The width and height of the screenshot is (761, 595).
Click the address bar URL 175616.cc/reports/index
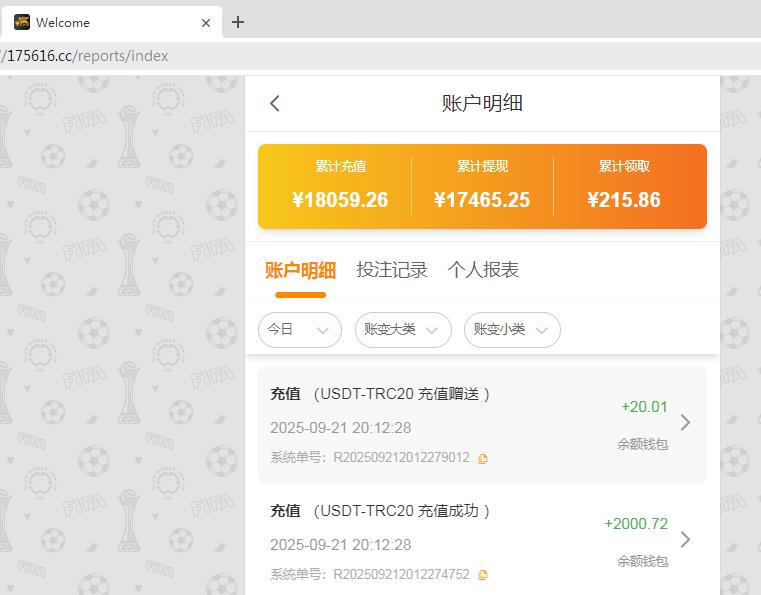[85, 56]
